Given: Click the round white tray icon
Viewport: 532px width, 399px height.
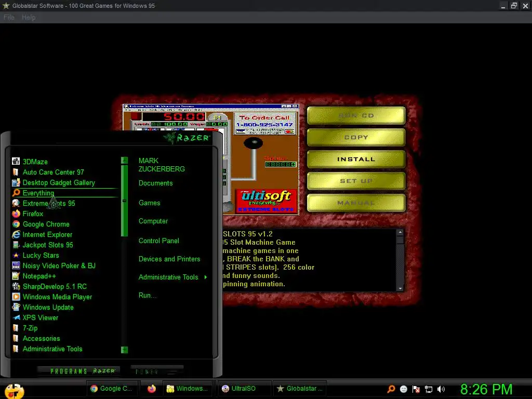Looking at the screenshot, I should click(x=403, y=389).
